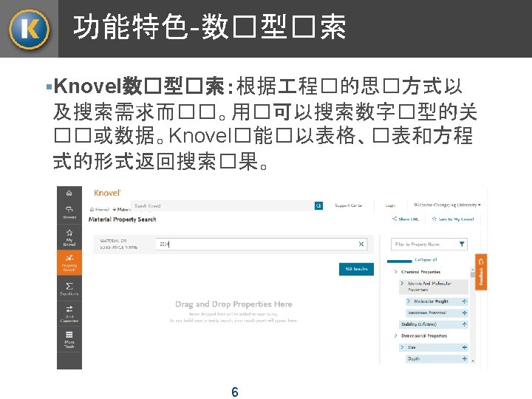Select the Stability (Lifetime) row
Viewport: 532px width, 399px height.
coord(434,324)
